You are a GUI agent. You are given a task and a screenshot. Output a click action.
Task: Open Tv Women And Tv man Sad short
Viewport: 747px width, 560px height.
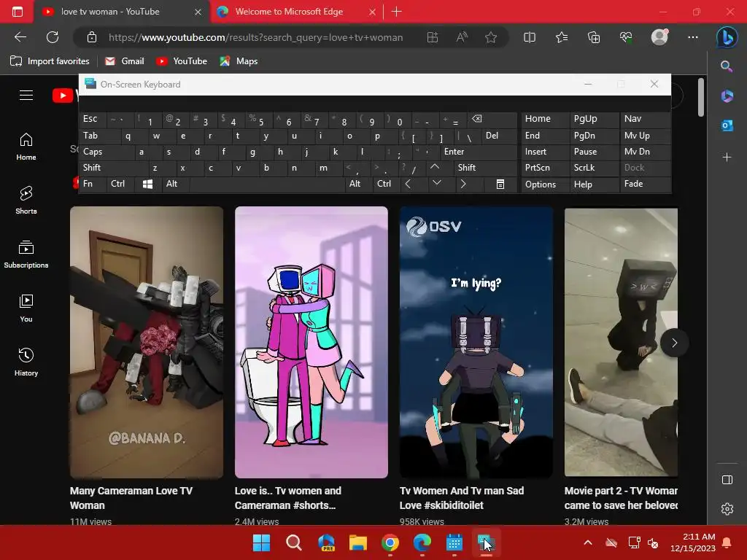click(476, 342)
